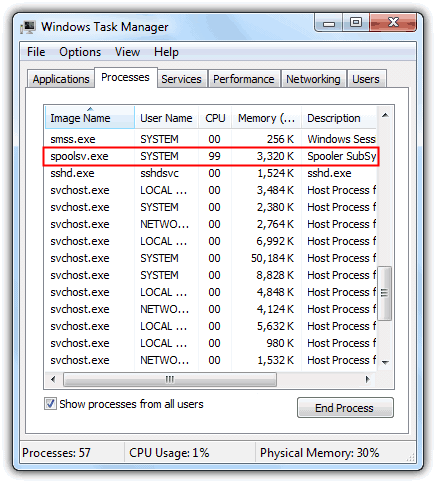
Task: Click the horizontal scrollbar right arrow
Action: (x=368, y=379)
